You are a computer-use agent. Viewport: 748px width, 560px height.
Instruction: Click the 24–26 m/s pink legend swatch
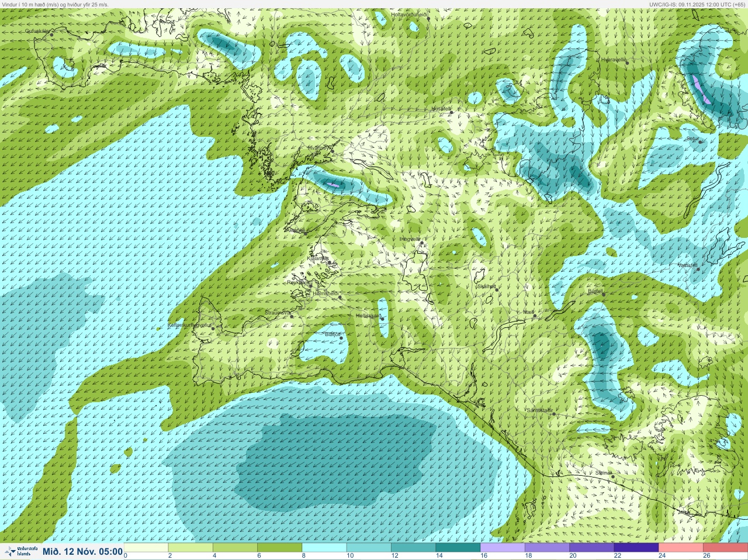pos(681,548)
